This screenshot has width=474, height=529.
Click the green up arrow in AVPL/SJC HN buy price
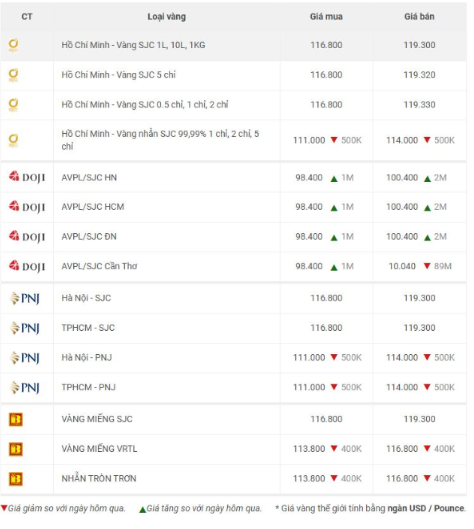click(334, 178)
